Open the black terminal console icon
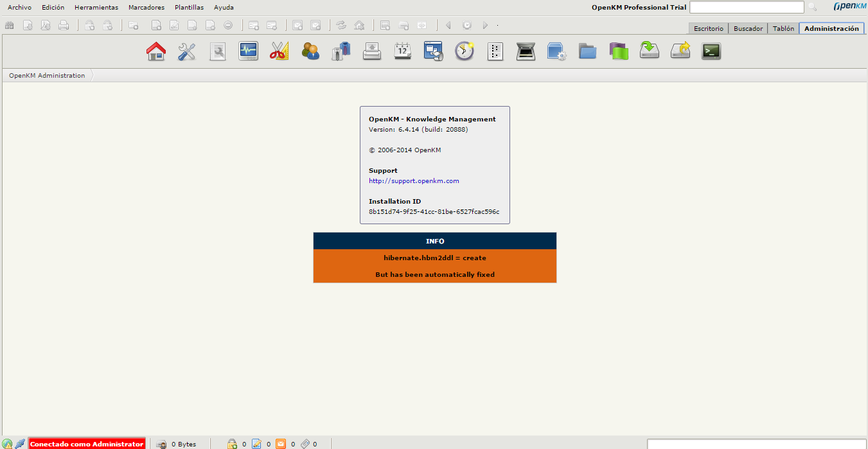 pyautogui.click(x=711, y=51)
